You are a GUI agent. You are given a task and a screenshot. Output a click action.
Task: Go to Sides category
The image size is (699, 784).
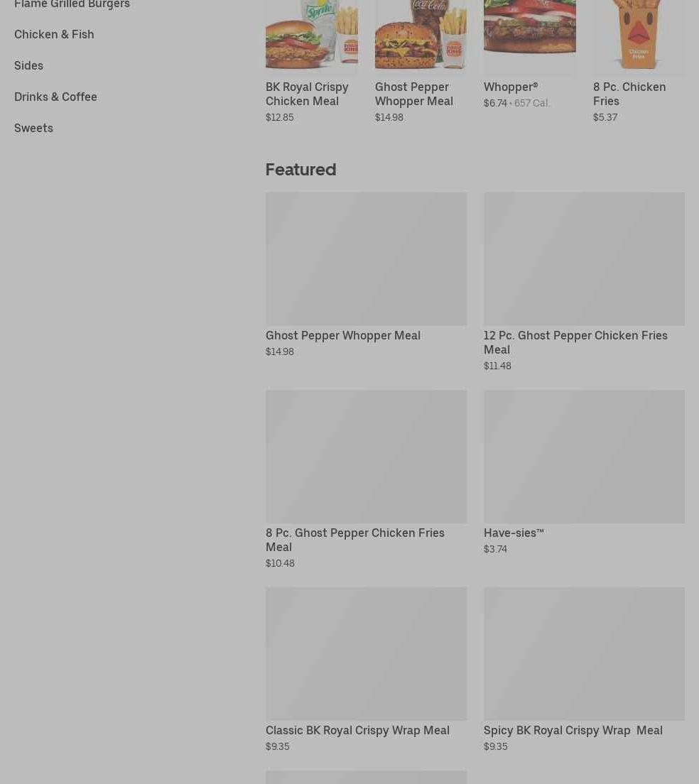click(x=28, y=65)
